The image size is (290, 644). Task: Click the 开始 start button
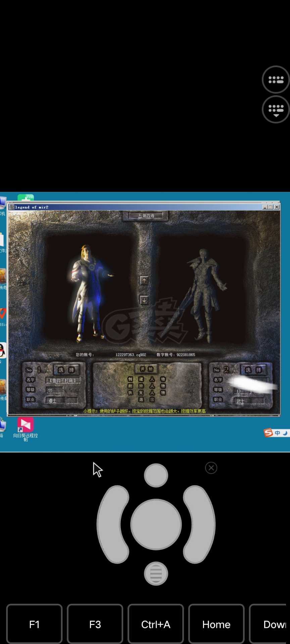(x=147, y=369)
